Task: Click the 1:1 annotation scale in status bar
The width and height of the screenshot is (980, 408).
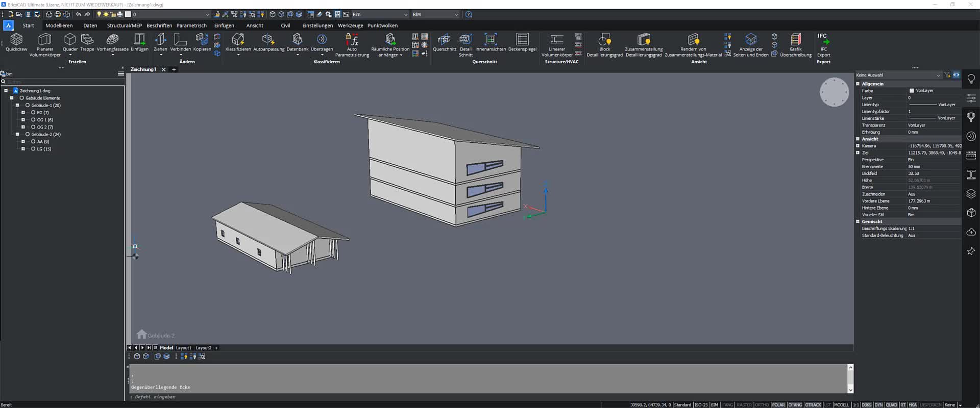Action: click(855, 404)
